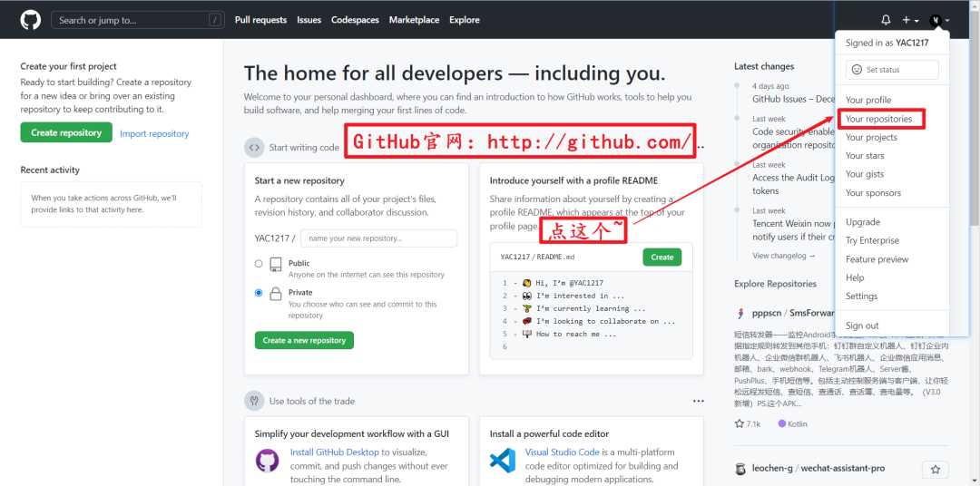
Task: Open Codespaces in the top navigation
Action: tap(355, 20)
